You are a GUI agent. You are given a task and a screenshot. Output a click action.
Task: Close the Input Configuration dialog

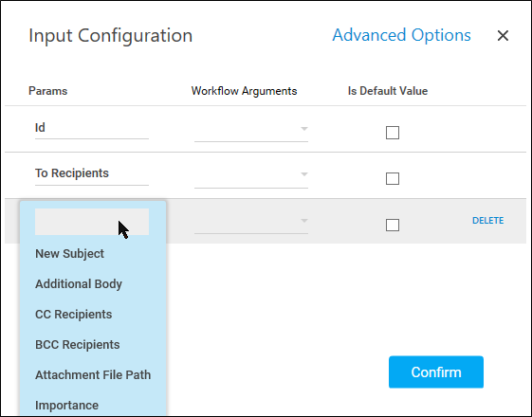[x=503, y=35]
